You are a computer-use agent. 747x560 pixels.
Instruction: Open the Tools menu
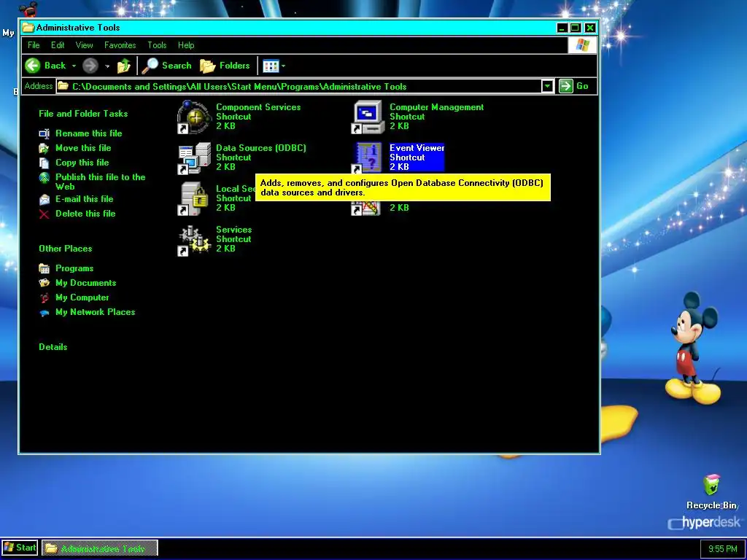[x=157, y=45]
